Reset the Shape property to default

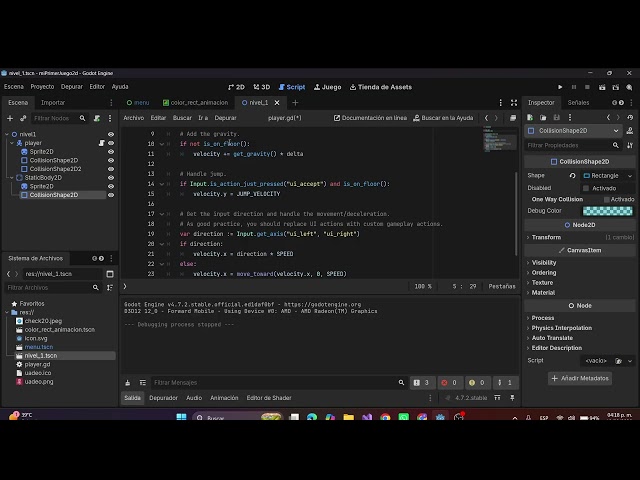point(573,176)
